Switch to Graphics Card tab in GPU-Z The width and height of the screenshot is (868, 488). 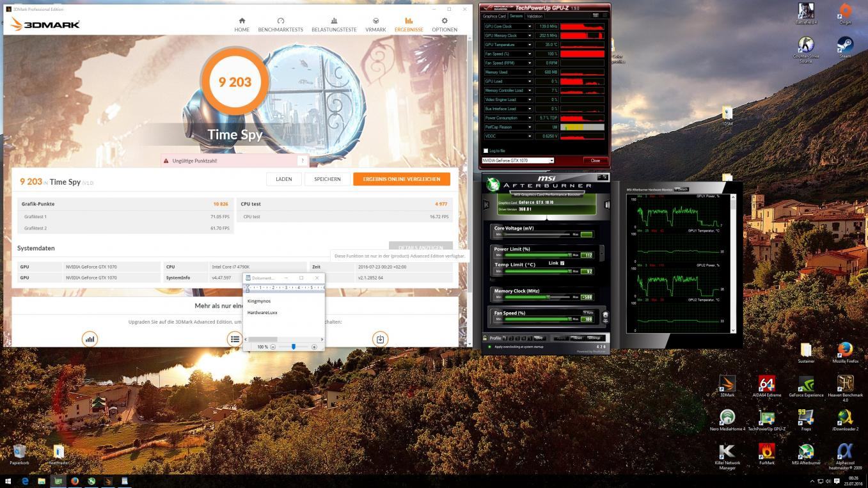pyautogui.click(x=494, y=16)
